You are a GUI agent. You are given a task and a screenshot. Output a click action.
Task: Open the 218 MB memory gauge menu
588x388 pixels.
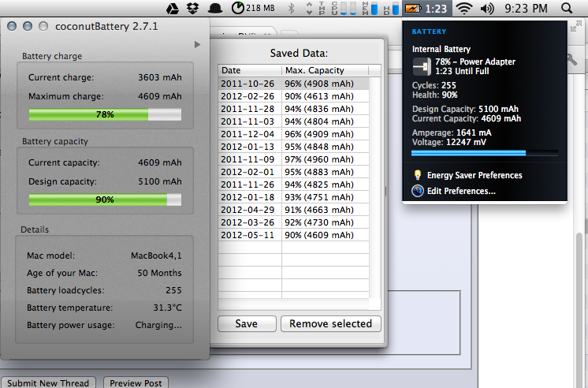pos(253,8)
